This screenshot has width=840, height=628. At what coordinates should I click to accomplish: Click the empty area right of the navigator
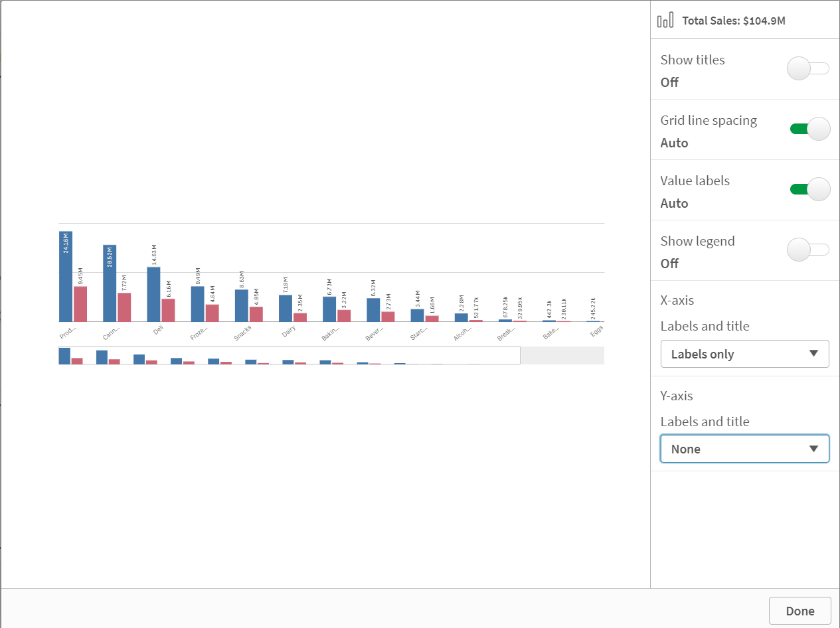562,355
